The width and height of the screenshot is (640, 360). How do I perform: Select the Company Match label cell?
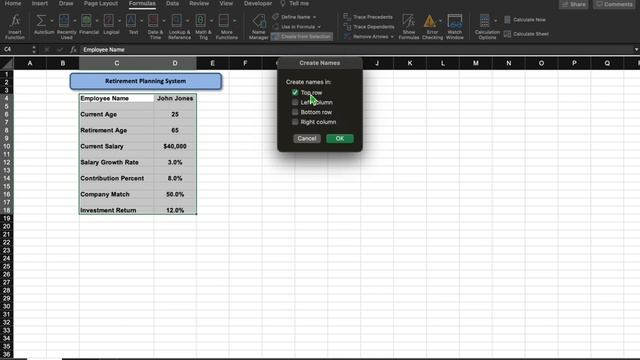[x=117, y=194]
